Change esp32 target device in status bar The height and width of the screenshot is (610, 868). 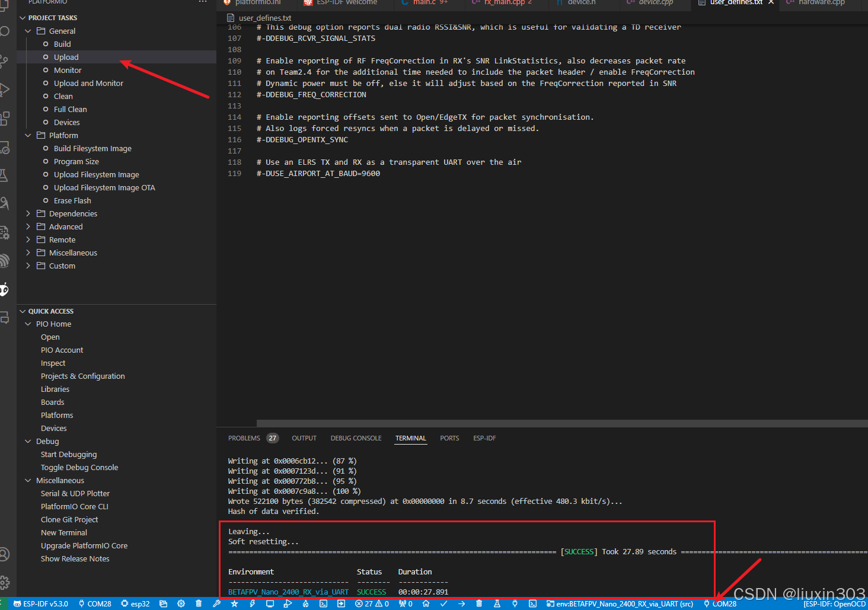point(135,603)
